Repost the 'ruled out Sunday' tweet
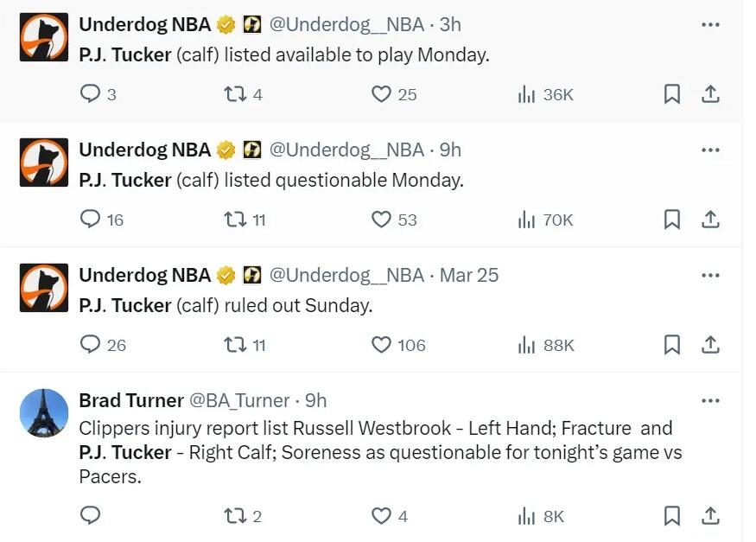Screen dimensions: 756x542 pos(235,345)
